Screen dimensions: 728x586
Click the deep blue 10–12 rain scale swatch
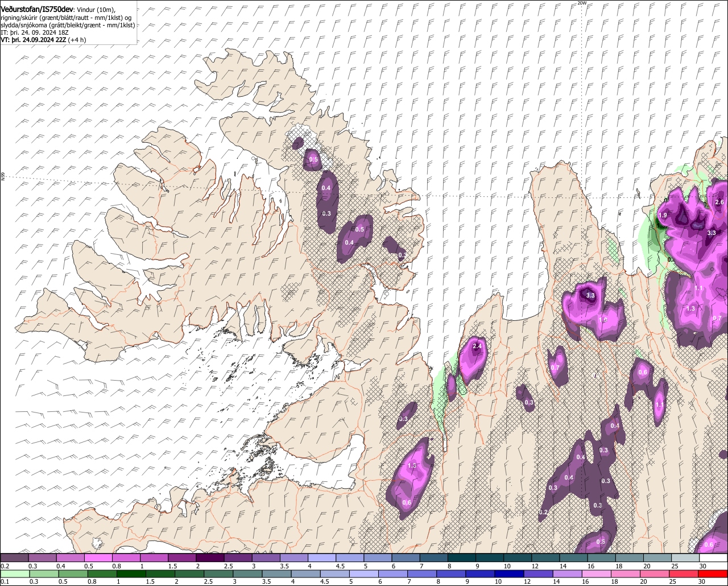click(x=508, y=573)
